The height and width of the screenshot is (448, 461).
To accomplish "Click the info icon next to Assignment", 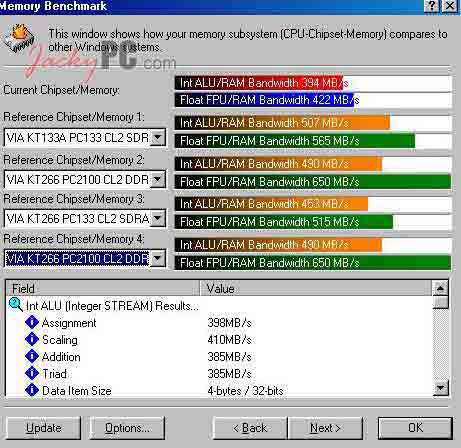I will 32,322.
